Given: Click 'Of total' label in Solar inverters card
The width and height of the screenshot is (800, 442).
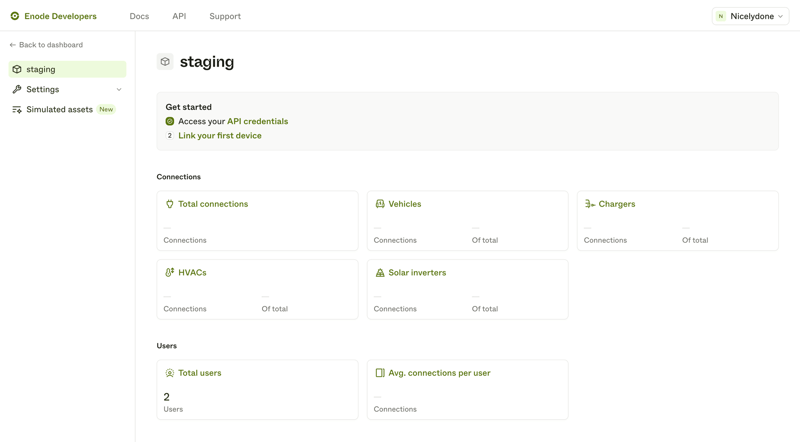Looking at the screenshot, I should tap(485, 309).
